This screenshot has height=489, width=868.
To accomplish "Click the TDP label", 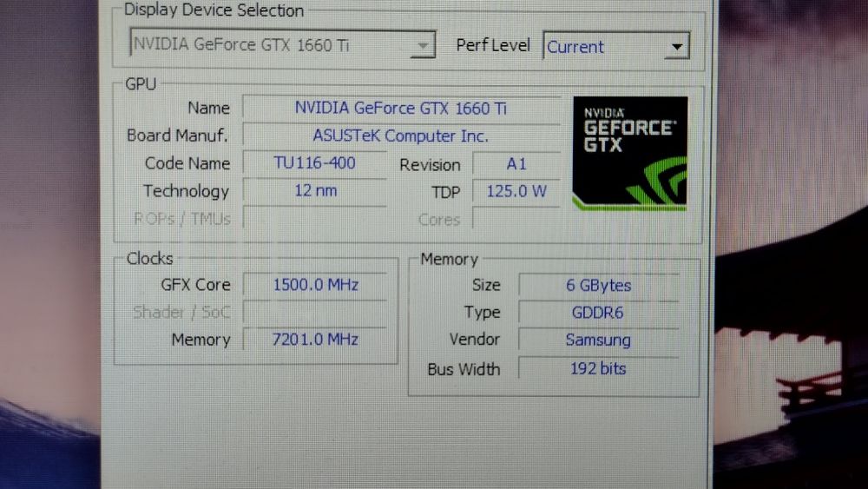I will pos(445,192).
